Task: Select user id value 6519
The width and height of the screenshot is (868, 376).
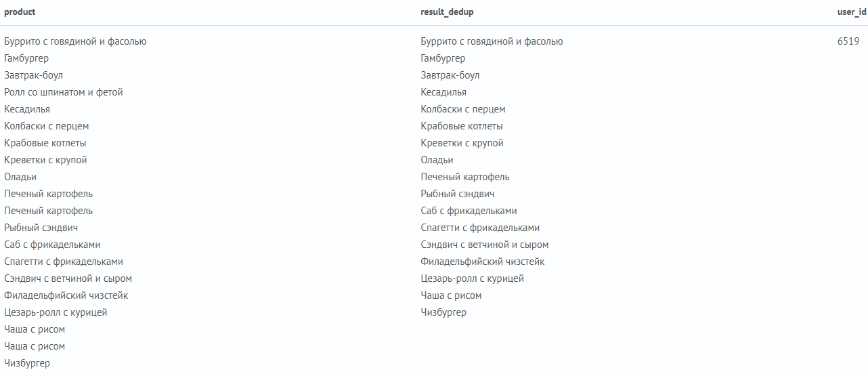Action: click(x=848, y=41)
